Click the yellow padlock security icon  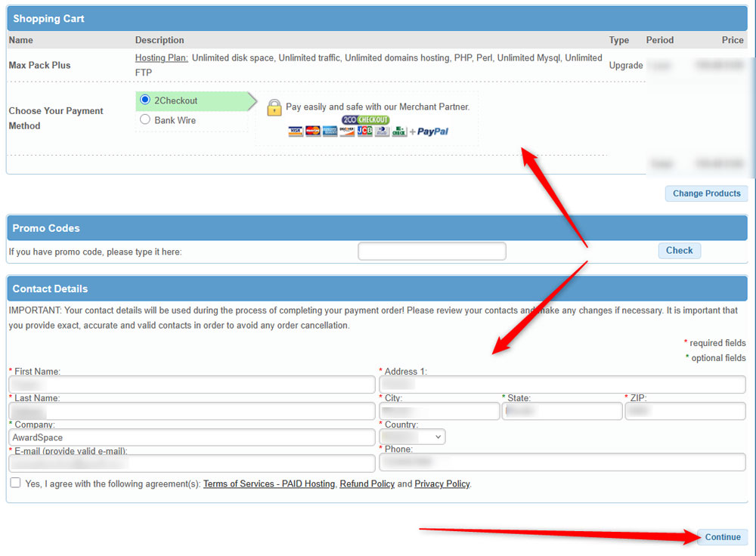click(274, 108)
